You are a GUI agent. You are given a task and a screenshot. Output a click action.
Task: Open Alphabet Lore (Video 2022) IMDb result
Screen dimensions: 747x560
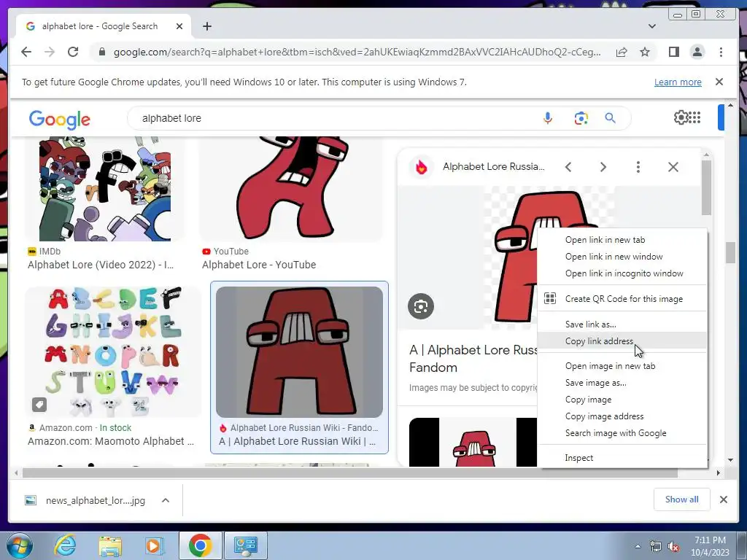101,265
